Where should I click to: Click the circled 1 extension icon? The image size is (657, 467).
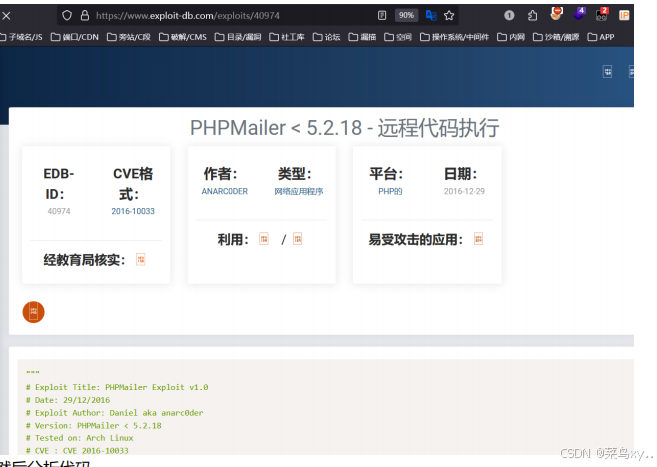pyautogui.click(x=509, y=15)
